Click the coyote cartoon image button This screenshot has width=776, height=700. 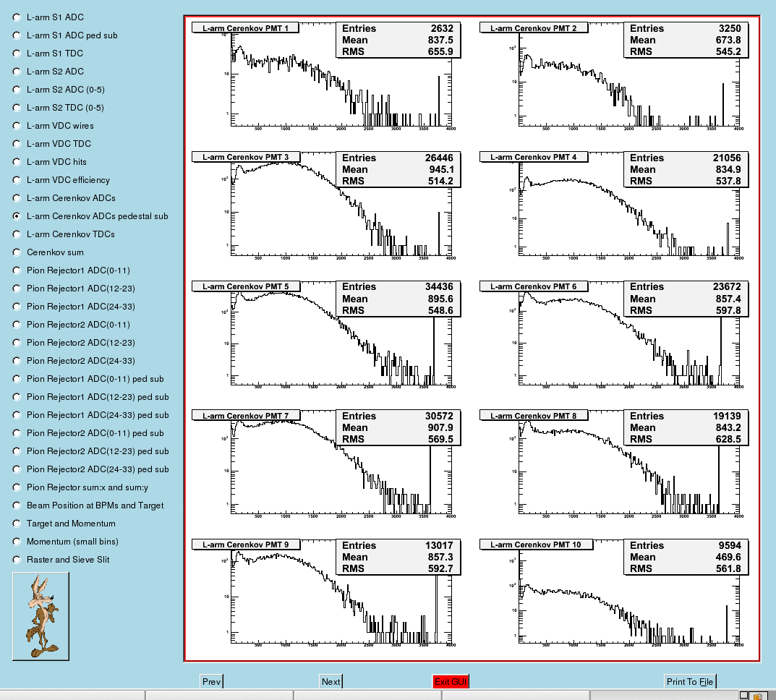point(40,616)
